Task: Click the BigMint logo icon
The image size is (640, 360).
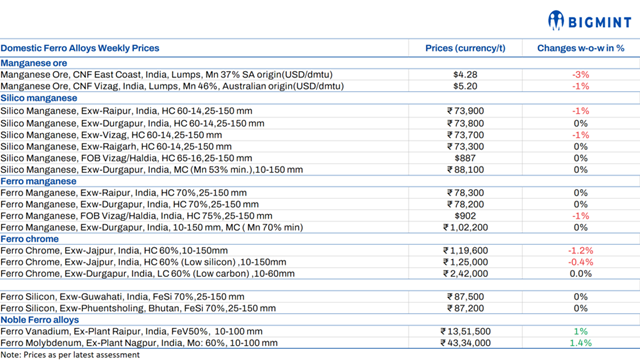Action: click(x=556, y=20)
